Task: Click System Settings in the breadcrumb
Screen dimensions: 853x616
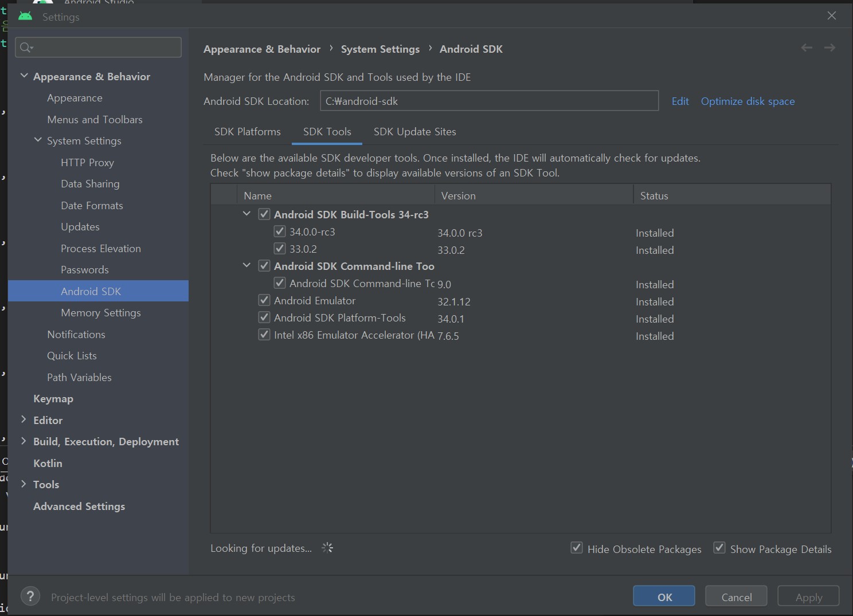Action: point(380,49)
